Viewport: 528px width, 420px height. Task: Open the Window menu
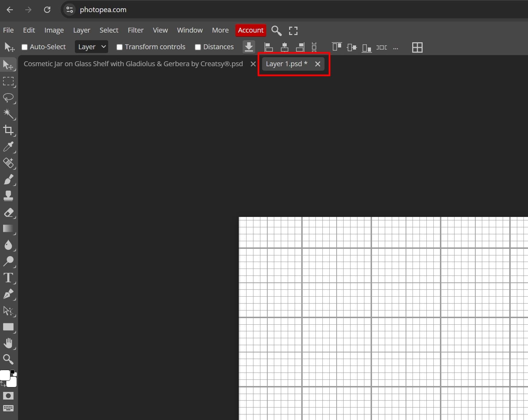[x=190, y=30]
